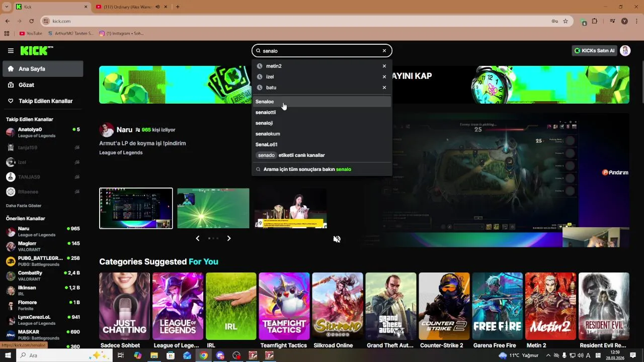Open the Windows Start menu

pos(8,355)
